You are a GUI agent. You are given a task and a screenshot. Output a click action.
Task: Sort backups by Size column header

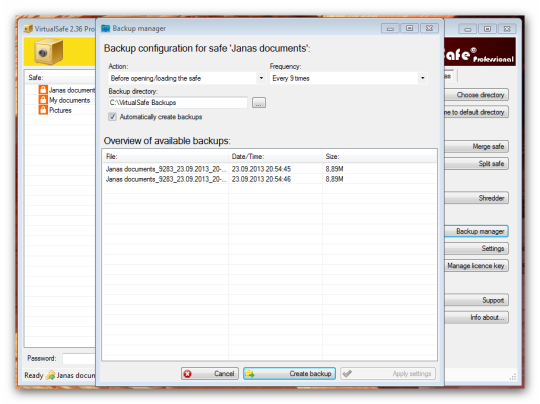[380, 157]
